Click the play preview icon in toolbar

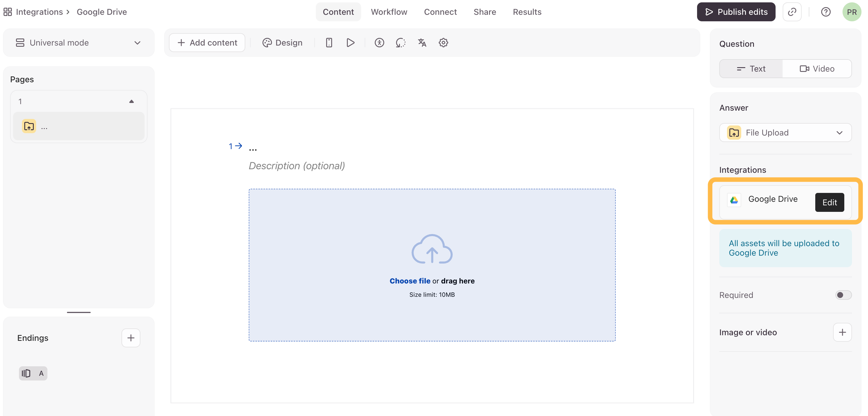[x=350, y=43]
